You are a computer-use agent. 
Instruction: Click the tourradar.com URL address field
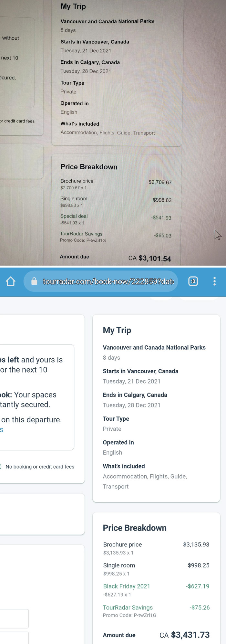[x=108, y=281]
